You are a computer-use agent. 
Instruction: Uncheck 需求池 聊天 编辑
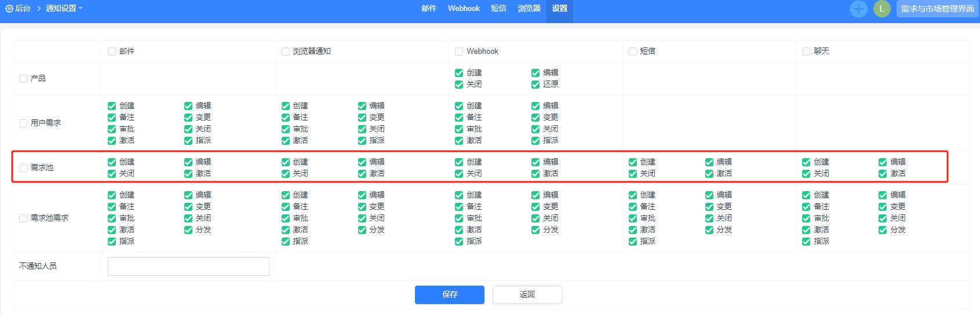click(883, 162)
